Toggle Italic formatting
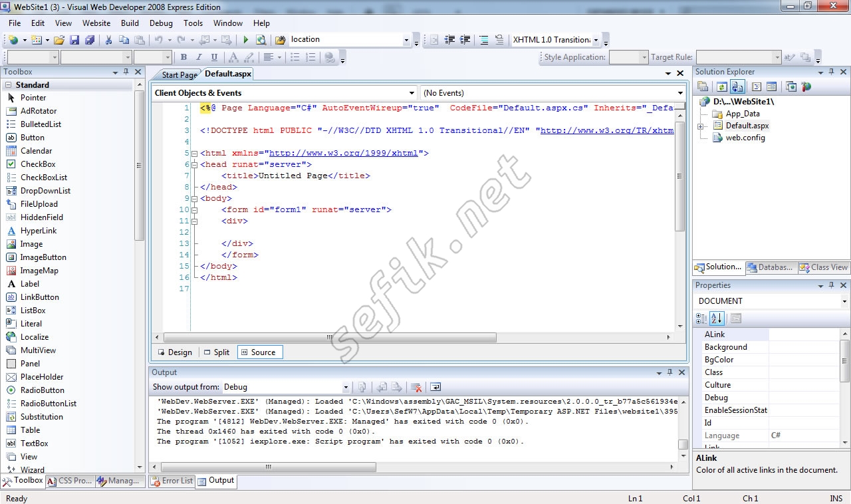This screenshot has height=504, width=851. (199, 58)
